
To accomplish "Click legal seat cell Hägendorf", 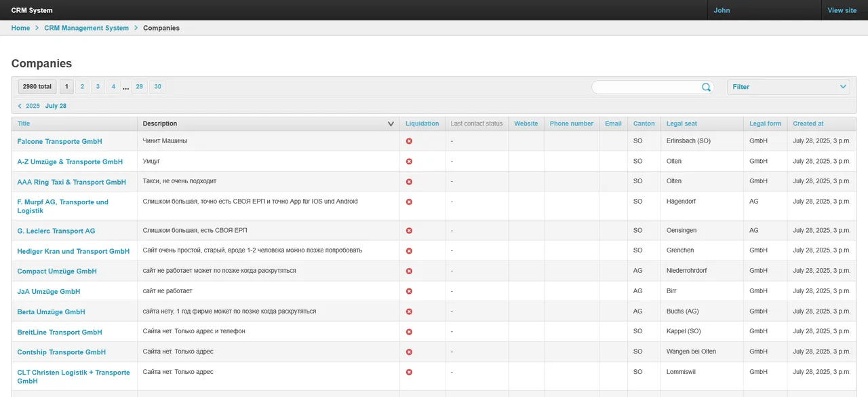I will click(681, 202).
